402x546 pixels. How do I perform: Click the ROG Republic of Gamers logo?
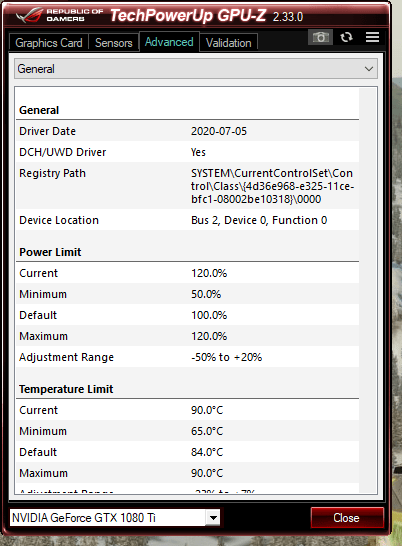(60, 15)
